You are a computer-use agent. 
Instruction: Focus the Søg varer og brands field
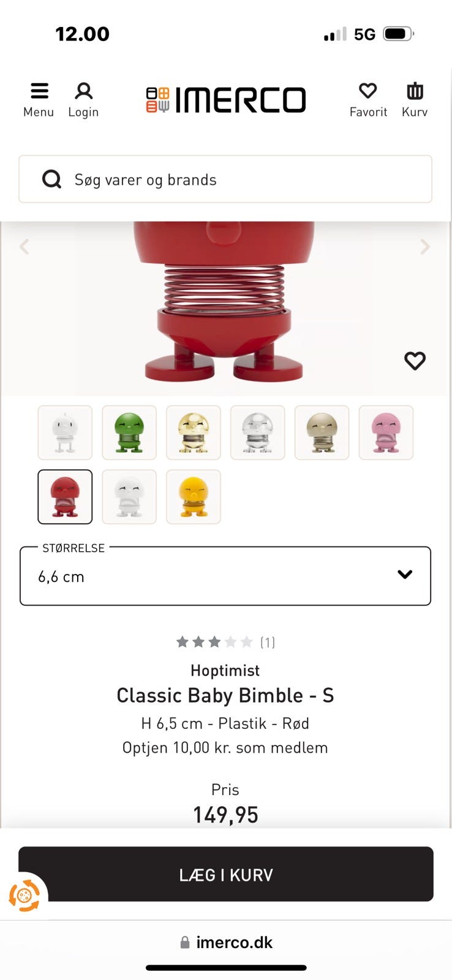[225, 179]
